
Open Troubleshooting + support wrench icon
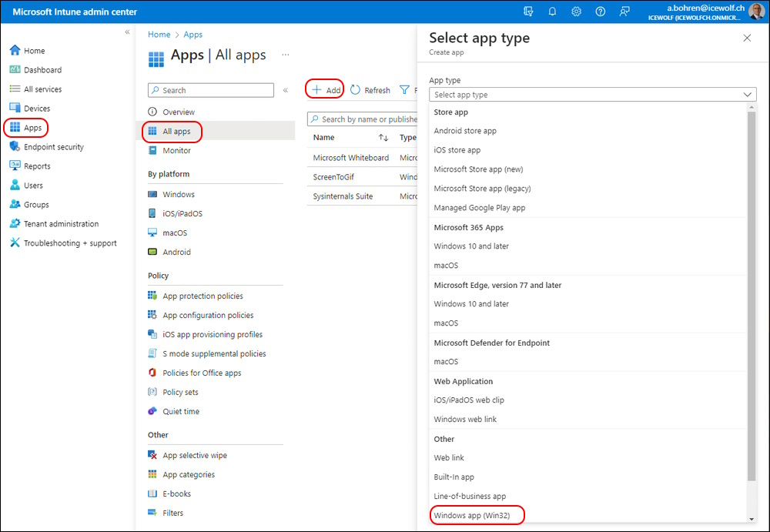coord(15,243)
